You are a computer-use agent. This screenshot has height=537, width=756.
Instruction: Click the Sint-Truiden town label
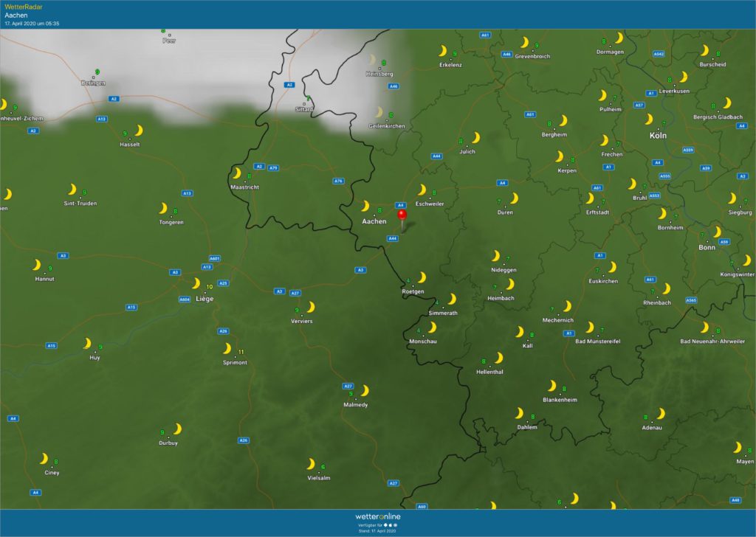tap(80, 204)
